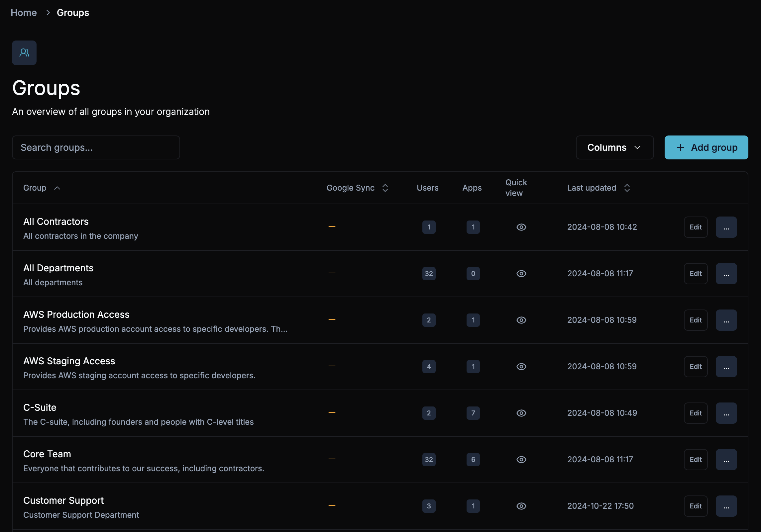The image size is (761, 532).
Task: Click apps count 0 for All Departments
Action: 473,274
